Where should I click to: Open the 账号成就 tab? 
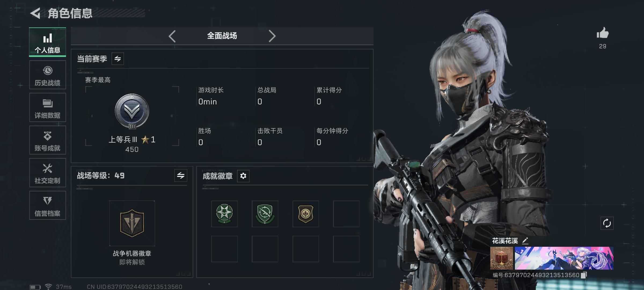click(47, 140)
